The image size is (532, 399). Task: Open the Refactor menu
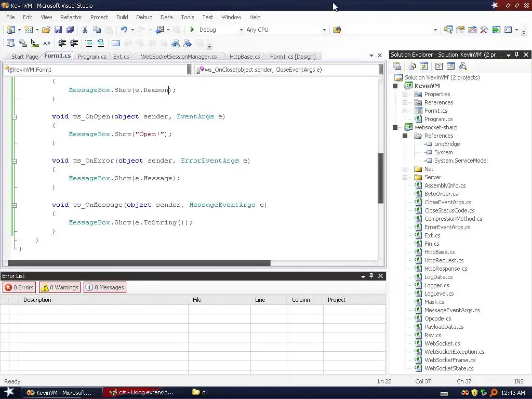(71, 17)
